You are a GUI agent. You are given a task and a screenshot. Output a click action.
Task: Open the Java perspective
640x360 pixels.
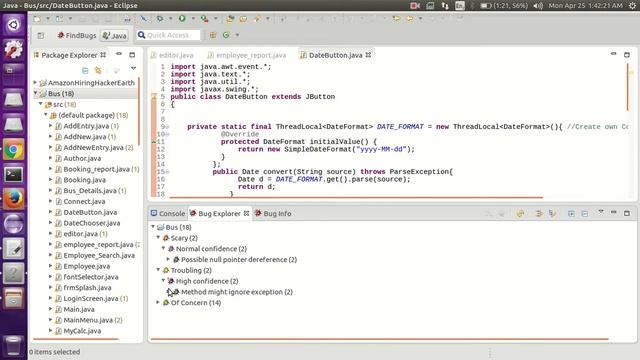115,36
